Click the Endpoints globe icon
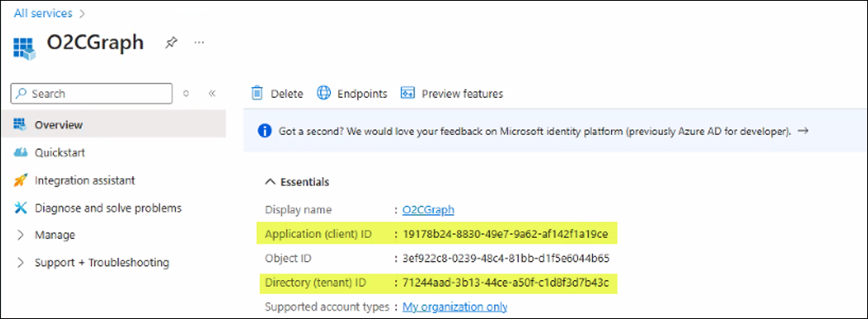Screen dimensions: 868x319 click(324, 93)
